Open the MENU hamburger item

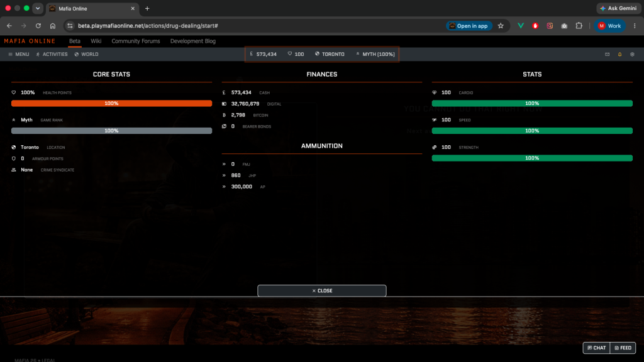(x=18, y=54)
